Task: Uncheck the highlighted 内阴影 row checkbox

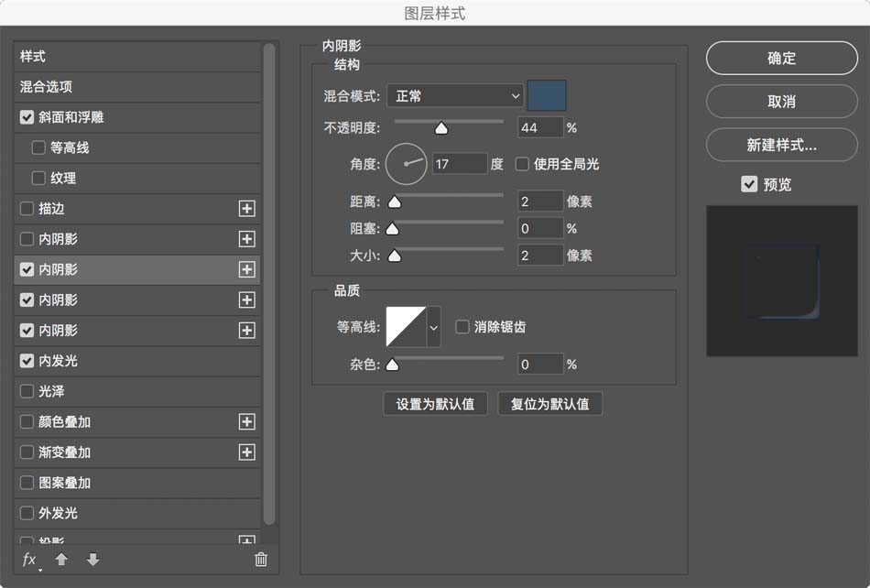Action: [27, 269]
